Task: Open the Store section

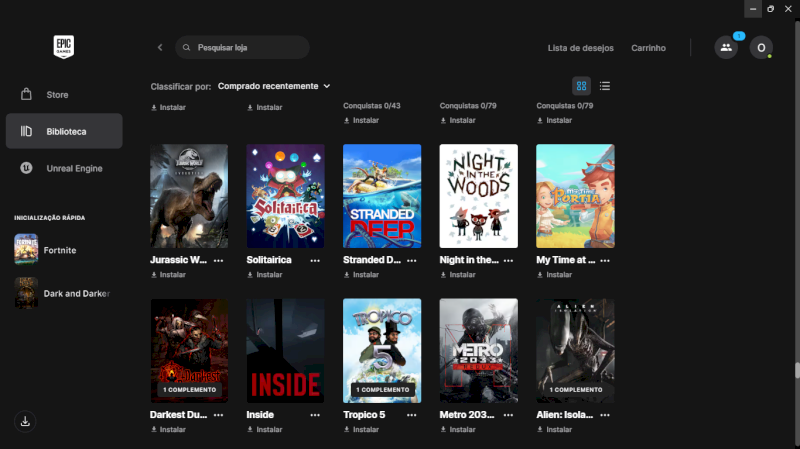Action: [64, 95]
